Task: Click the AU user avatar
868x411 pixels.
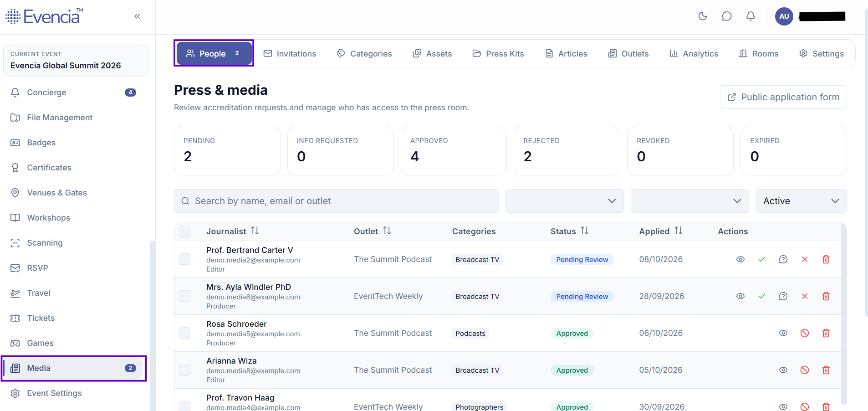Action: pos(784,16)
